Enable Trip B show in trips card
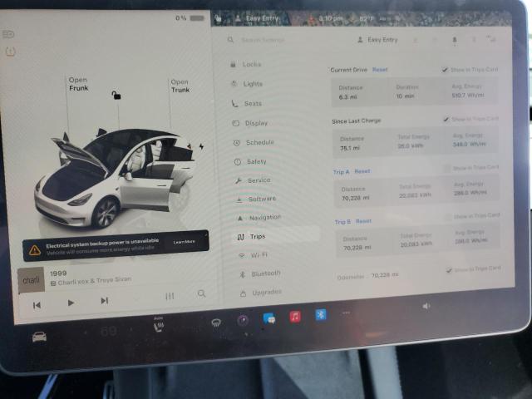The height and width of the screenshot is (399, 532). coord(449,216)
